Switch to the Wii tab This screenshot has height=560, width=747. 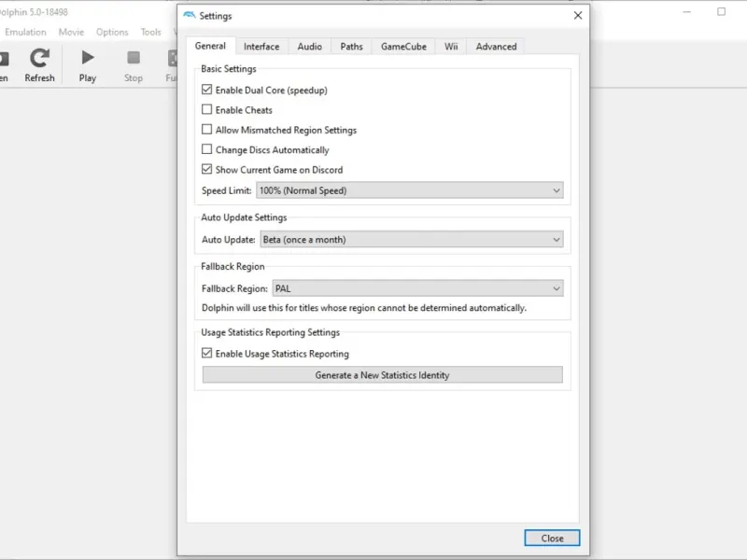pyautogui.click(x=451, y=47)
